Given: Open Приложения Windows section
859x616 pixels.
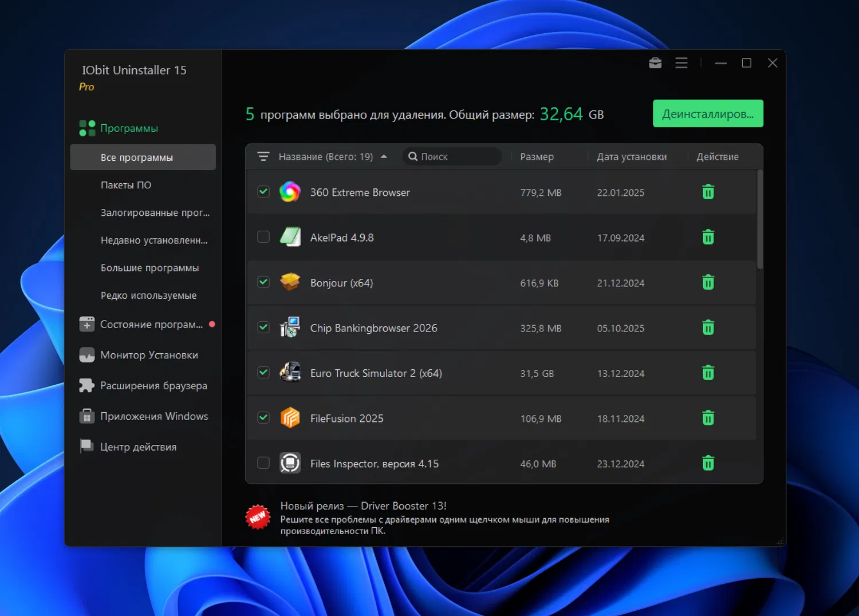Looking at the screenshot, I should (x=143, y=416).
